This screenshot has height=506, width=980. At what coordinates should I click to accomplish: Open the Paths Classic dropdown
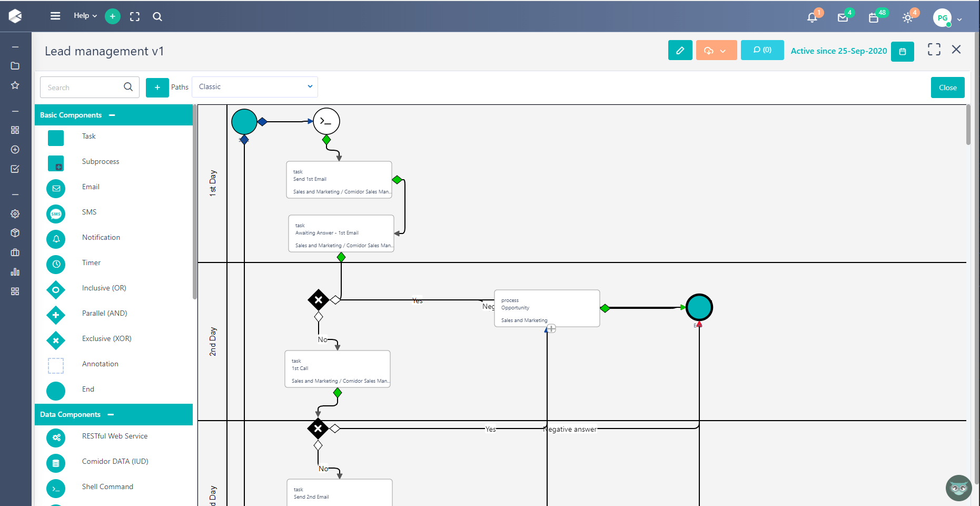[x=255, y=87]
